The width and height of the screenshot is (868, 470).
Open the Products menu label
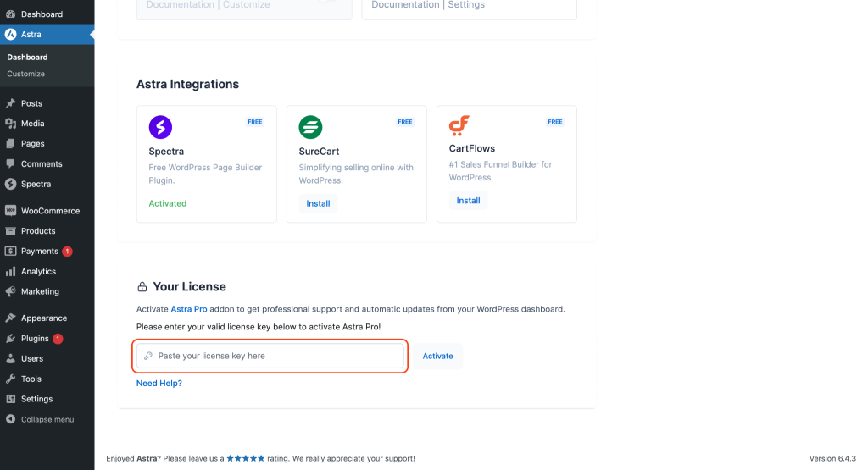pyautogui.click(x=38, y=231)
